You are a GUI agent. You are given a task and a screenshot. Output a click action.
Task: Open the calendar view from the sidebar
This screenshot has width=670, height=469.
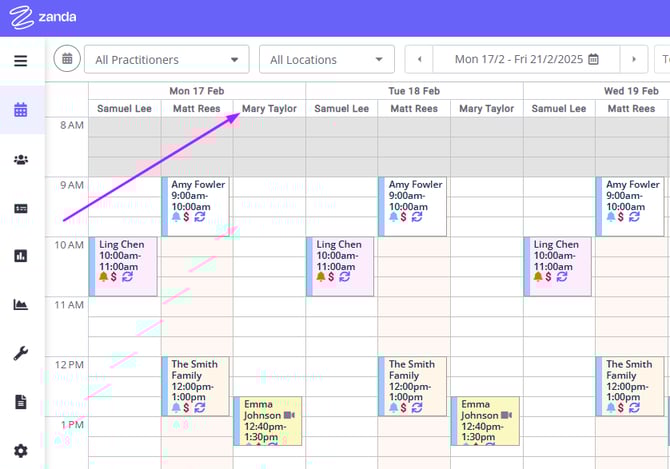[x=20, y=110]
